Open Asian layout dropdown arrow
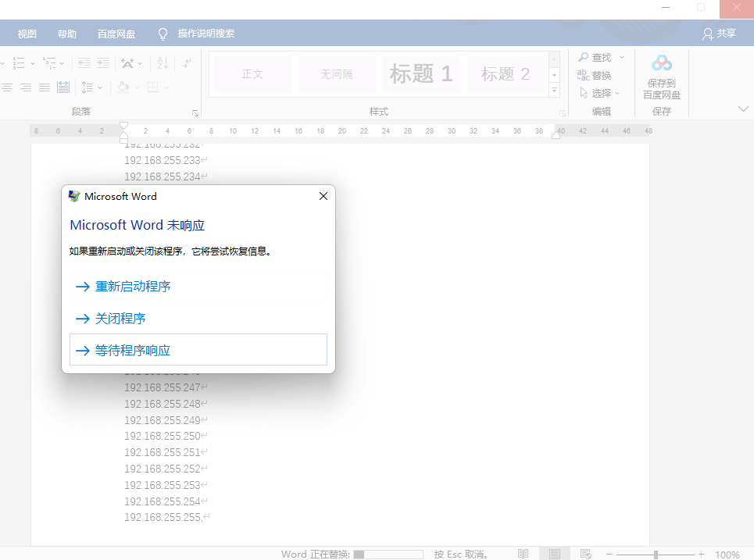This screenshot has width=754, height=560. [x=140, y=63]
